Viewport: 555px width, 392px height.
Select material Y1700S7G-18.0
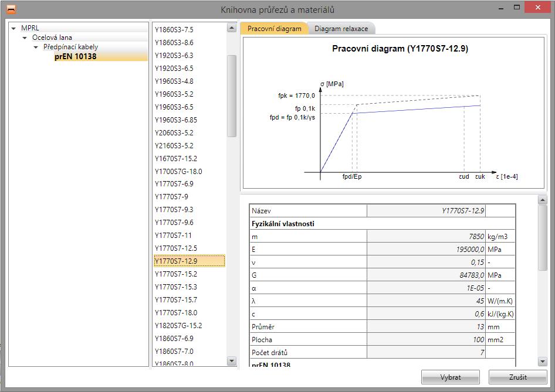178,172
